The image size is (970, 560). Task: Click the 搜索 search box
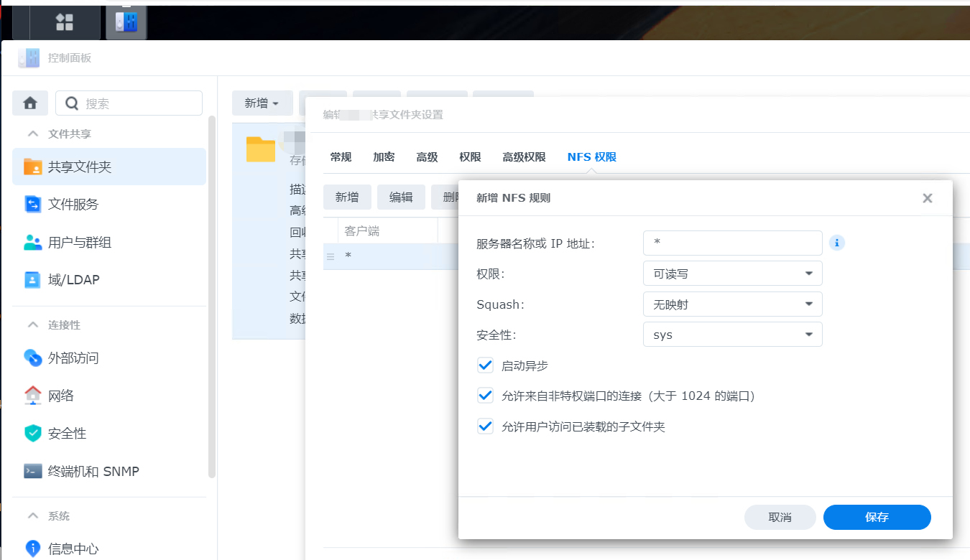[x=129, y=103]
